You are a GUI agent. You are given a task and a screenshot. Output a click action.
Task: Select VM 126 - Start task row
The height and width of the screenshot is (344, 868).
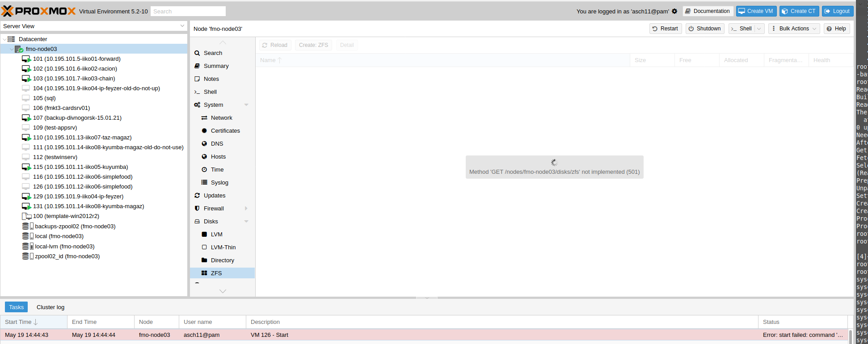point(424,335)
